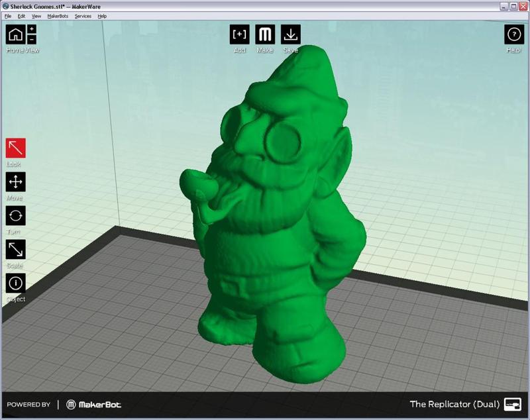Open the MakerBots menu
Viewport: 530px width, 420px height.
[x=58, y=16]
